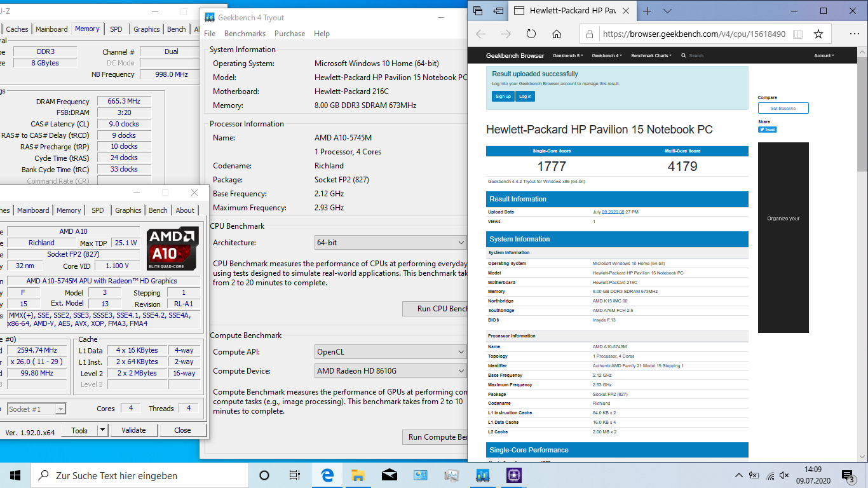Open Bench tab in lower CPU-Z window
The height and width of the screenshot is (488, 868).
tap(158, 210)
